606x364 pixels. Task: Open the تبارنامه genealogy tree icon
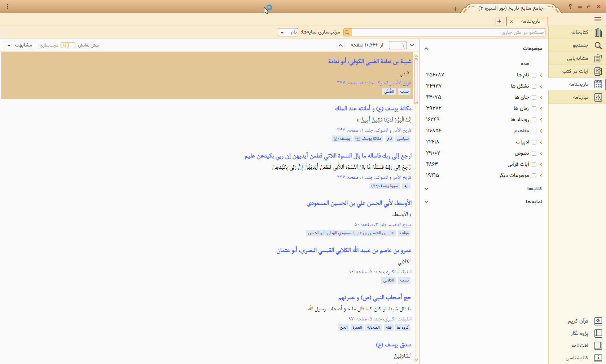click(598, 97)
